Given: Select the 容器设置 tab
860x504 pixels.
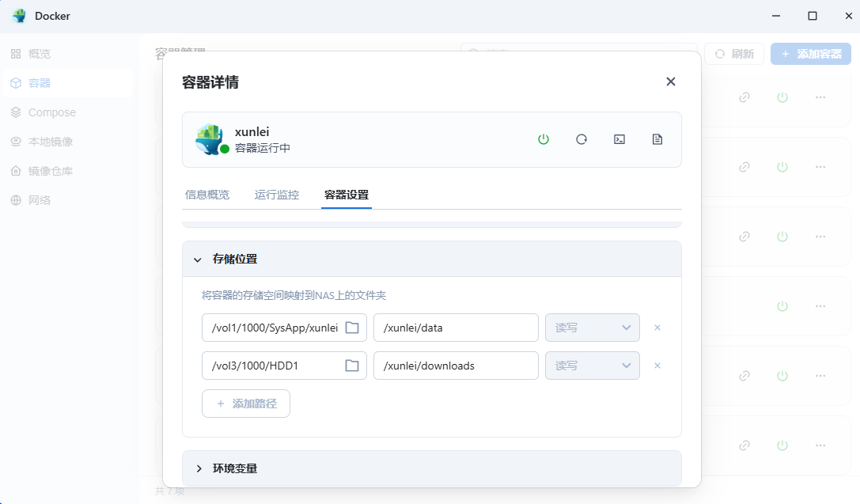Looking at the screenshot, I should click(346, 195).
